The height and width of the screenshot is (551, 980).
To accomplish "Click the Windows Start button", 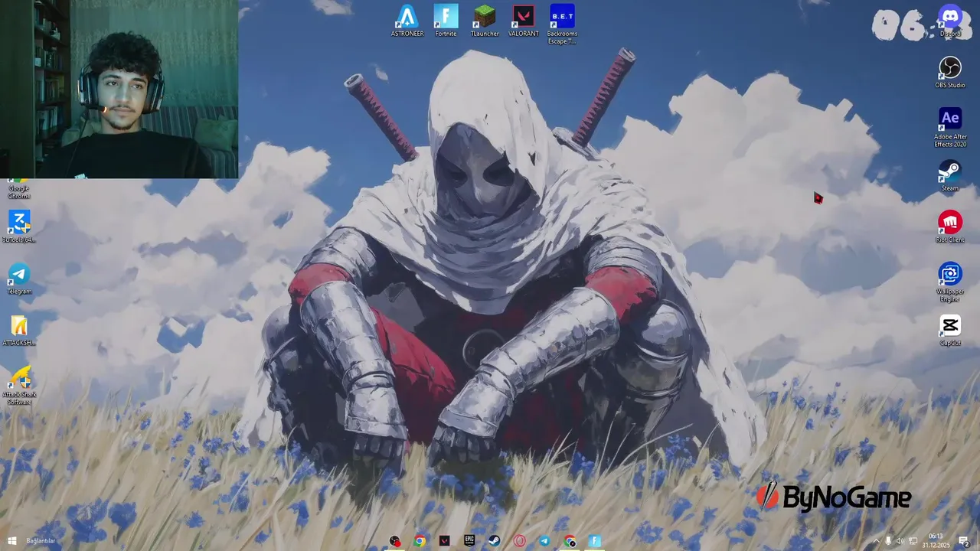I will [x=11, y=541].
